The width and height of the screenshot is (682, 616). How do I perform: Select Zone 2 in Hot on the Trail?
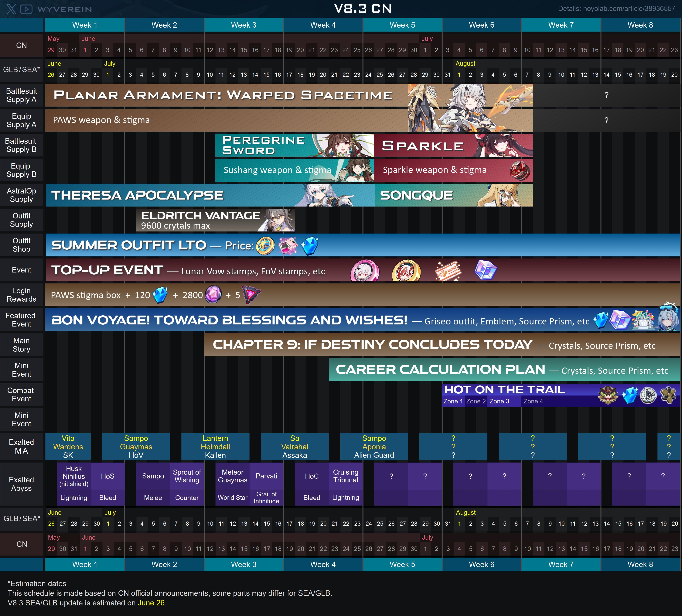476,402
